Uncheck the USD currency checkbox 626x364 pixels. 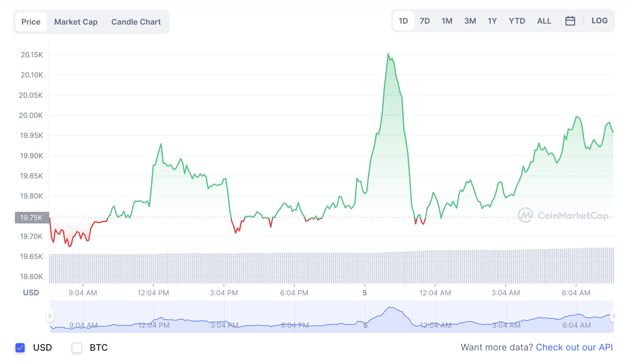20,348
